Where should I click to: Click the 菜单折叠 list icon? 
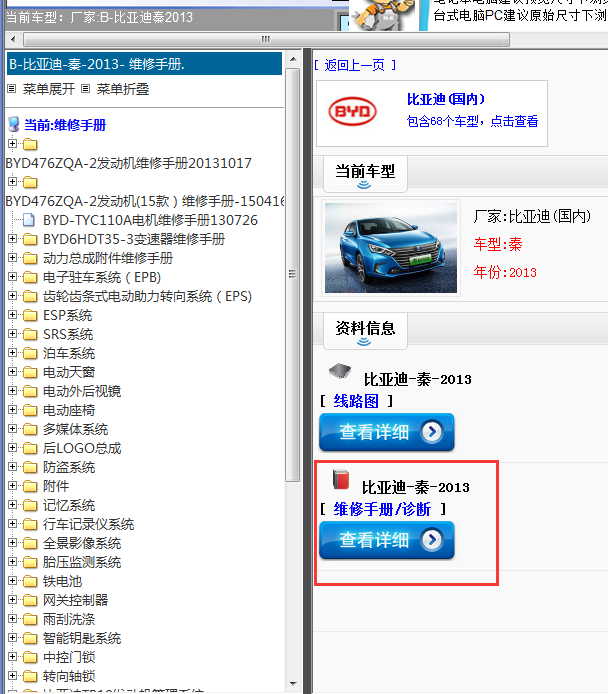86,89
